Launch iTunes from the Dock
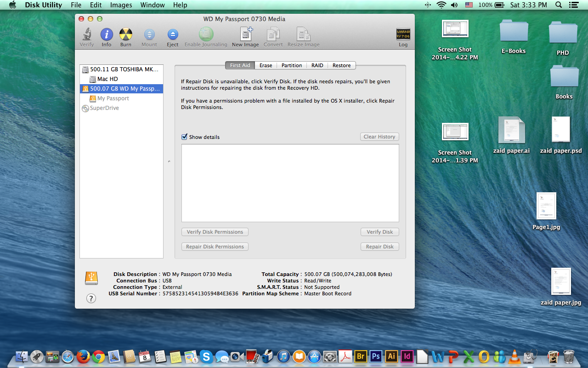588x368 pixels. coord(283,356)
